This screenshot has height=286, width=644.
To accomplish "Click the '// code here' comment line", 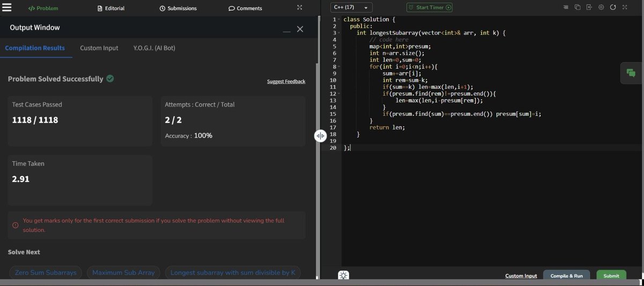I will click(x=389, y=40).
